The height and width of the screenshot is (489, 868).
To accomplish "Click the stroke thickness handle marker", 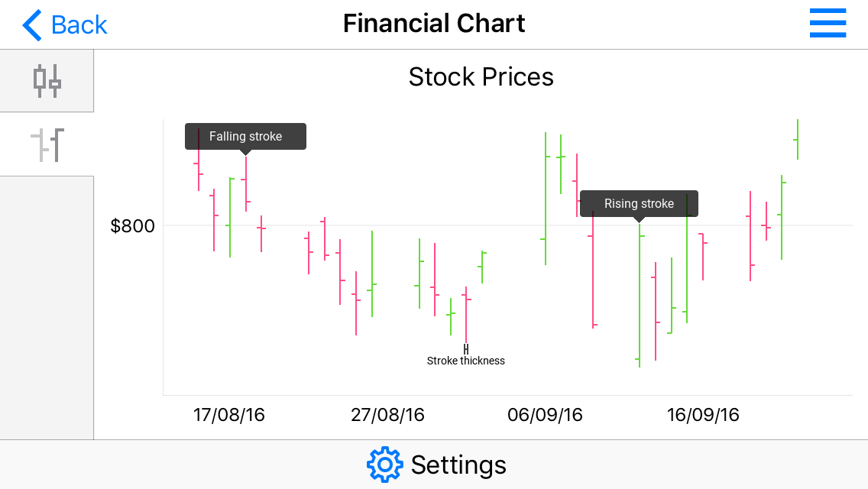I will point(466,348).
